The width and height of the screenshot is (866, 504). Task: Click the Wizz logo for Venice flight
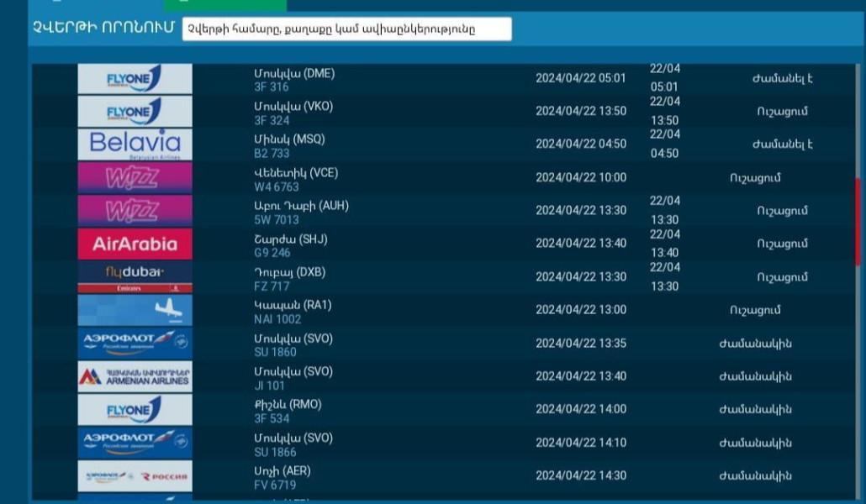tap(135, 178)
